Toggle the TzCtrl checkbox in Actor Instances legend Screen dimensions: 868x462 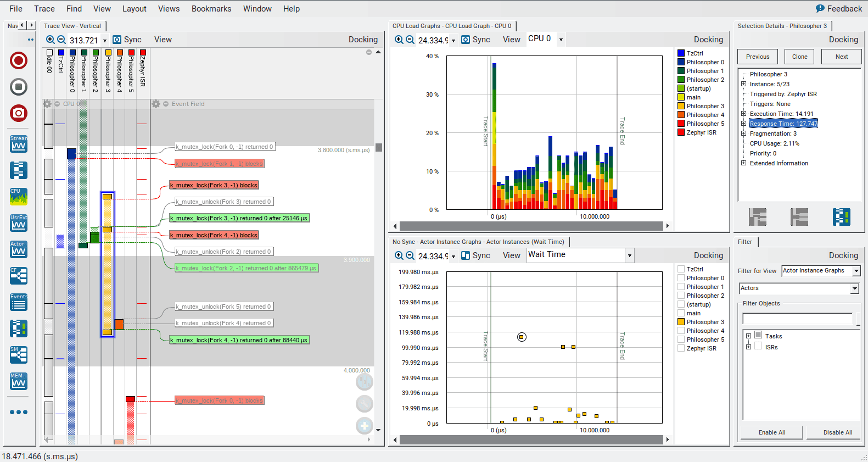(x=681, y=269)
